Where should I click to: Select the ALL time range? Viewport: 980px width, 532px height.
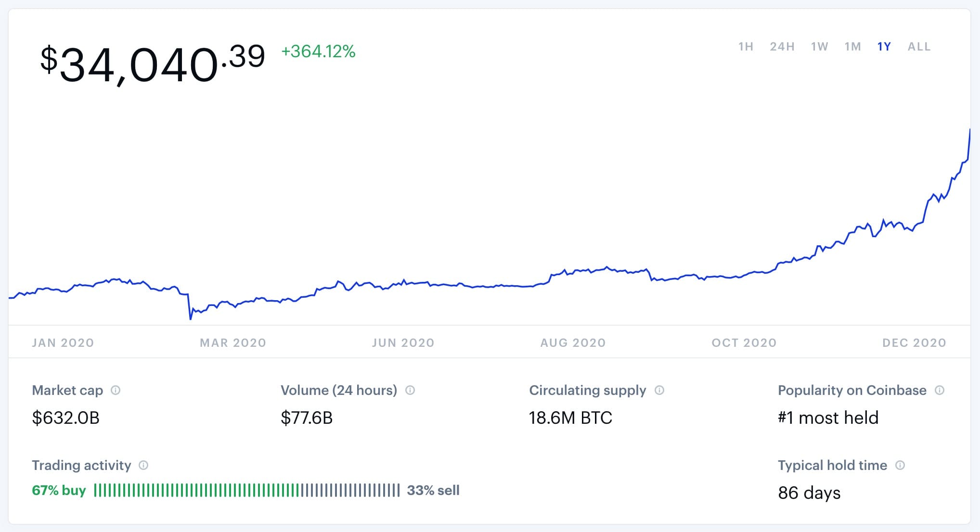coord(918,46)
